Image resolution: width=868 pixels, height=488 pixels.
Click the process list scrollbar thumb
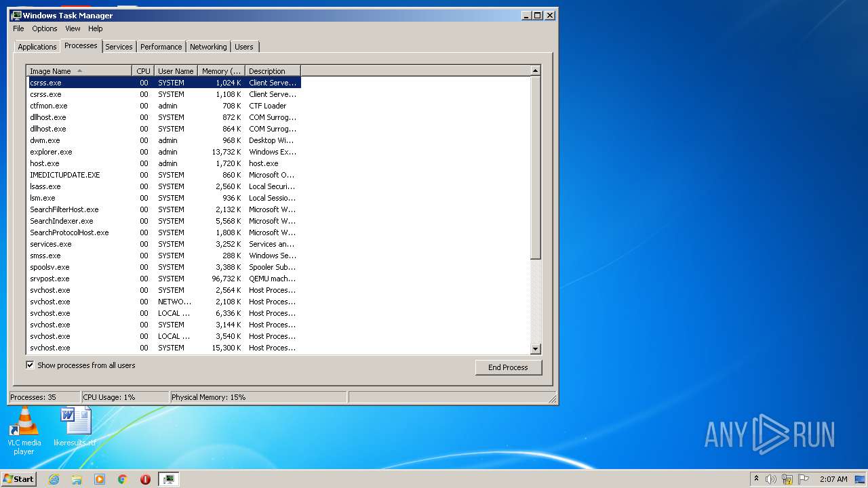point(535,168)
